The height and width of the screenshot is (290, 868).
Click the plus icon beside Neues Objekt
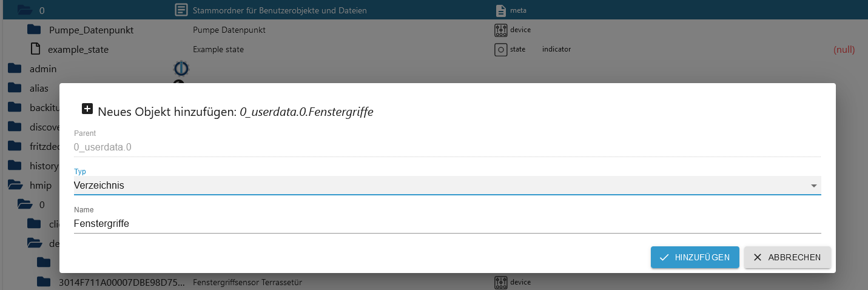tap(87, 109)
